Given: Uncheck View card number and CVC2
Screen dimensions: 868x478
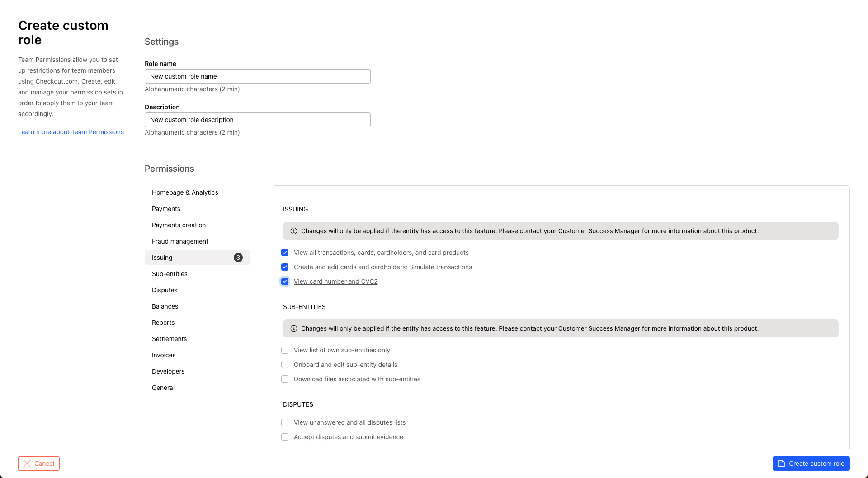Looking at the screenshot, I should [285, 281].
